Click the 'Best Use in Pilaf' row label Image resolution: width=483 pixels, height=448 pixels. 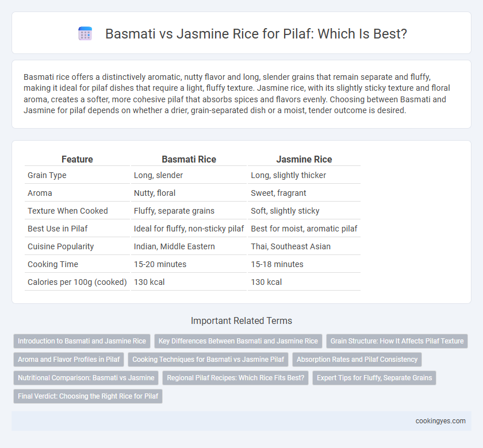click(57, 229)
